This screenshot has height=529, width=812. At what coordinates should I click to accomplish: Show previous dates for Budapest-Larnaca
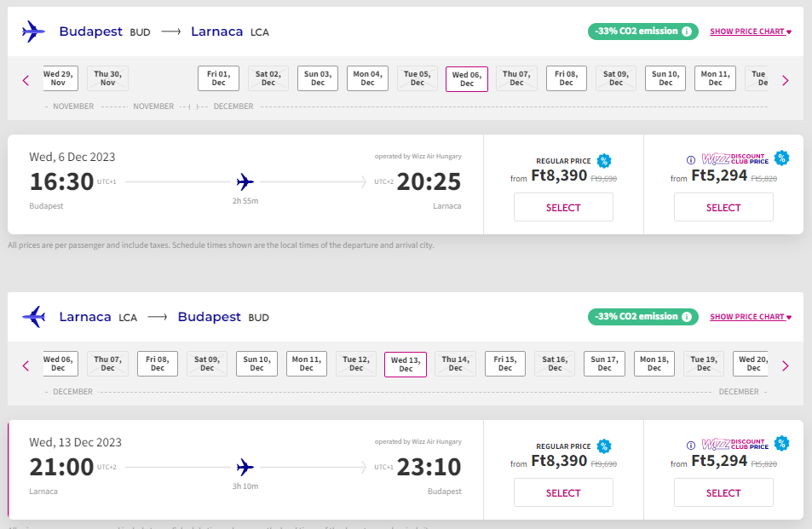pos(26,80)
